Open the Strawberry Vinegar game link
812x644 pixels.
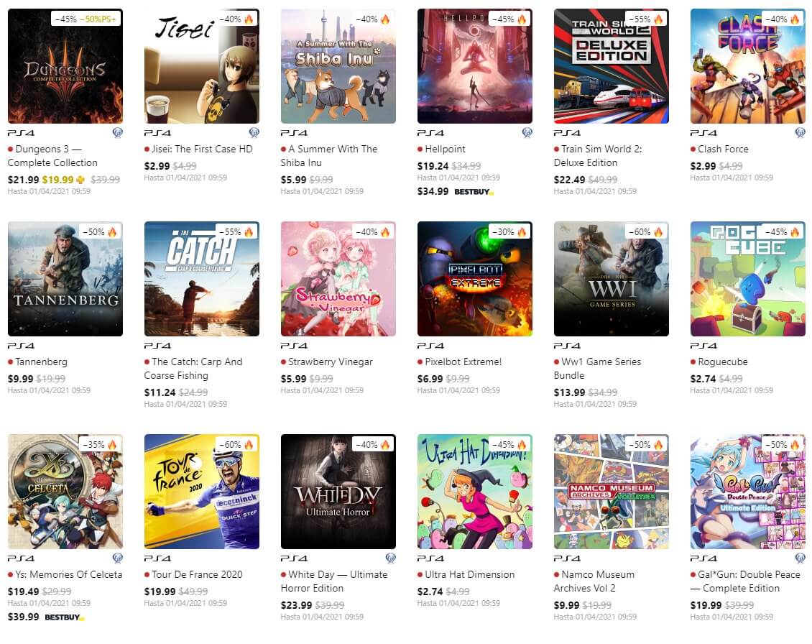click(x=331, y=362)
